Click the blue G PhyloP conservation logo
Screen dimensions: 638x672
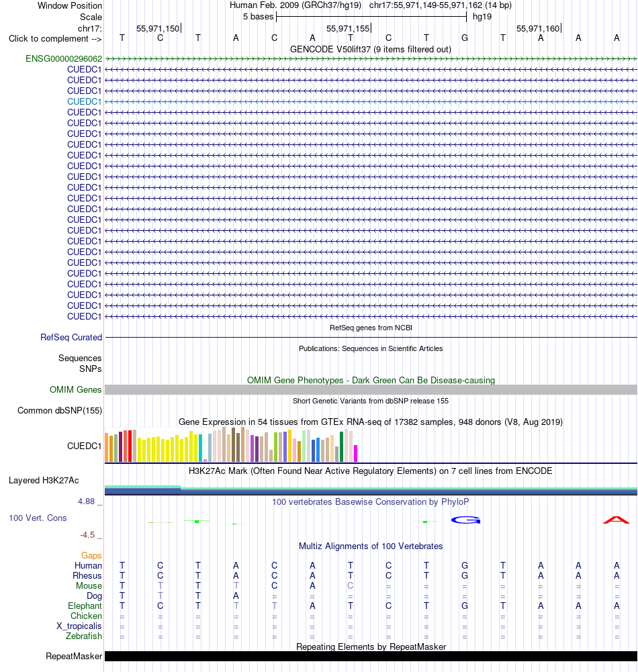[x=465, y=520]
